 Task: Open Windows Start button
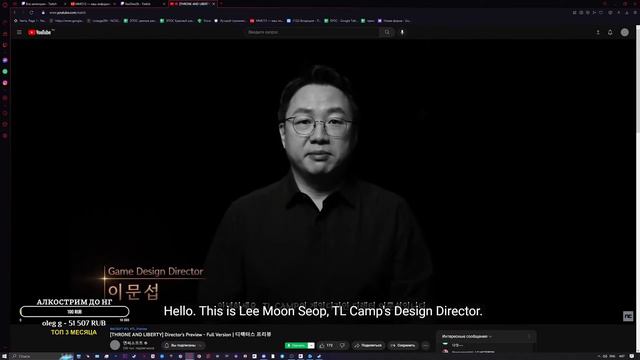[4, 356]
